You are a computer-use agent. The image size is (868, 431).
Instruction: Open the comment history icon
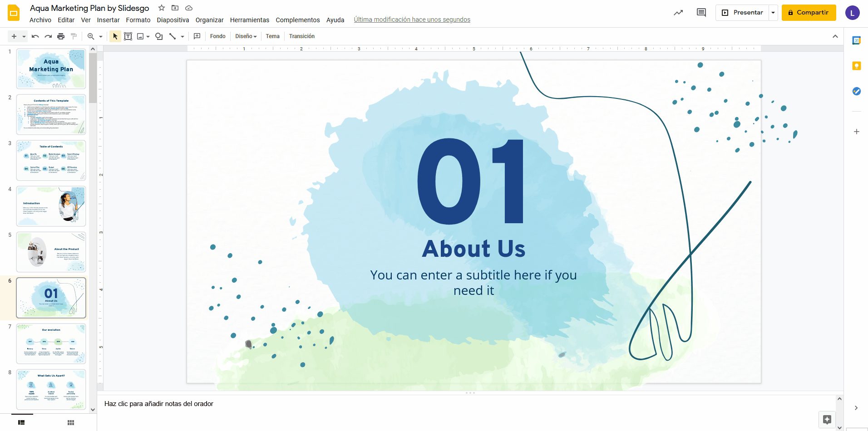(701, 13)
